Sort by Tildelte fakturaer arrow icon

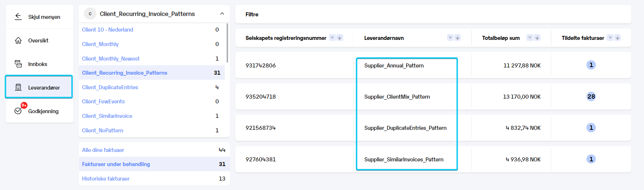[618, 38]
